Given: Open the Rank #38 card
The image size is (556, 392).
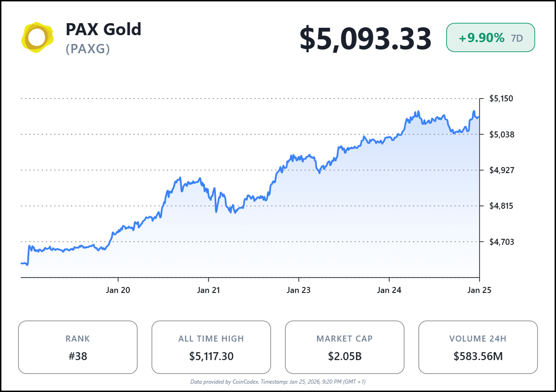Looking at the screenshot, I should coord(78,347).
